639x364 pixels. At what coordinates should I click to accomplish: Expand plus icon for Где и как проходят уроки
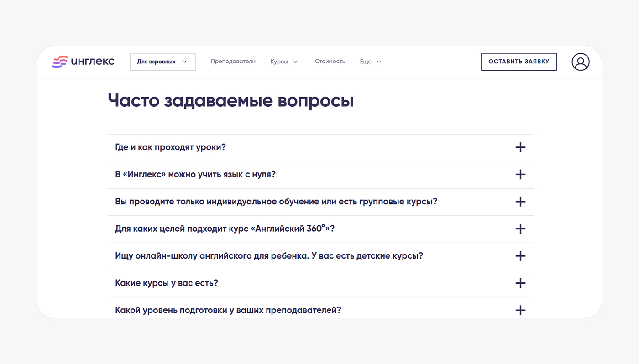point(520,147)
